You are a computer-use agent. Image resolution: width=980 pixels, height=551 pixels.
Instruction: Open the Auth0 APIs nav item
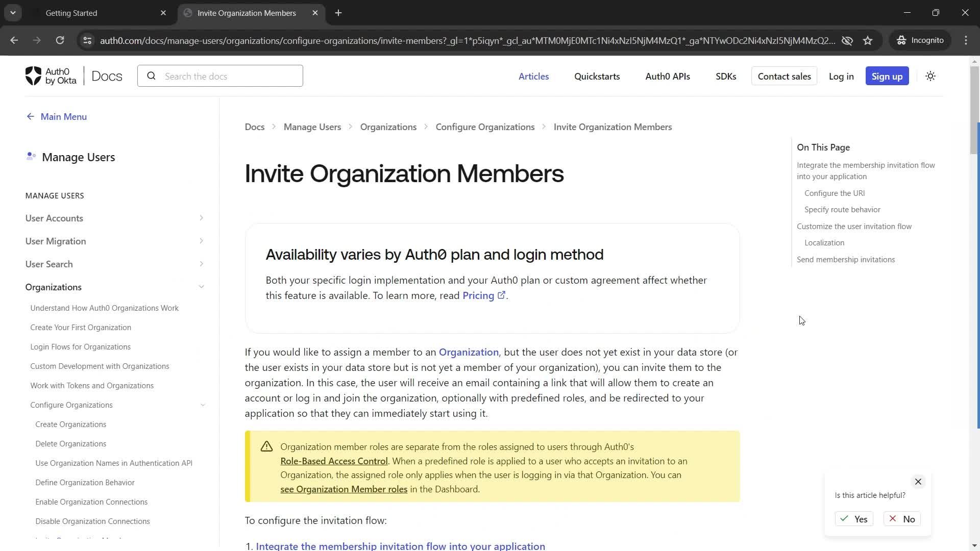pos(668,76)
